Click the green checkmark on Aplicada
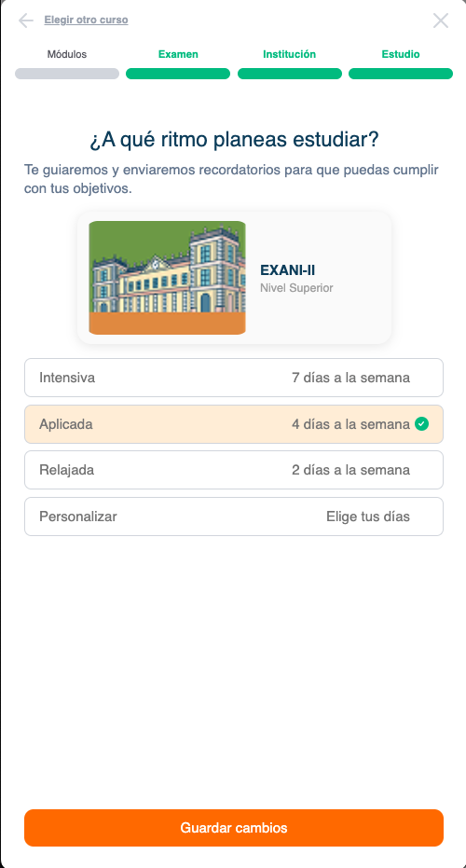Viewport: 466px width, 868px height. (x=421, y=424)
